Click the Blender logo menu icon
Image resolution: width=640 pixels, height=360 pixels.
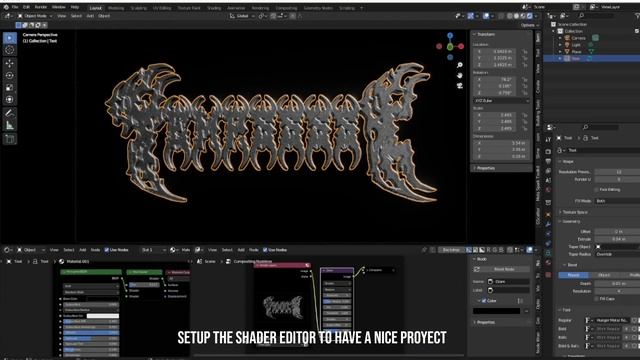pyautogui.click(x=6, y=7)
